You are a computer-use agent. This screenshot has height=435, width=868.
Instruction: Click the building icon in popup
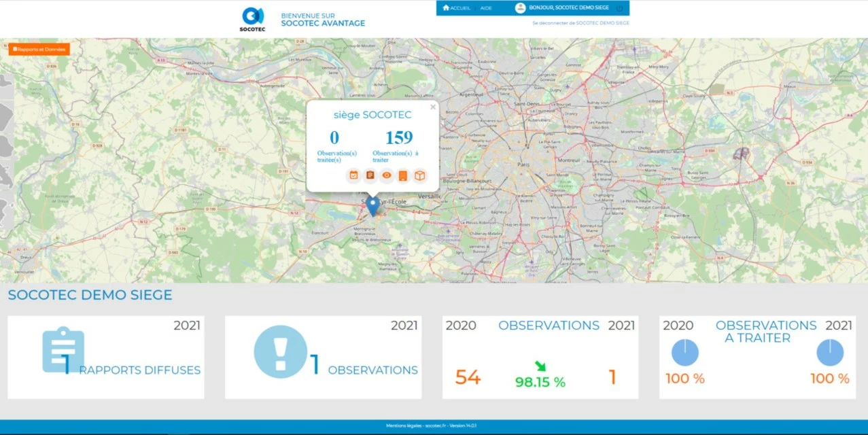403,175
